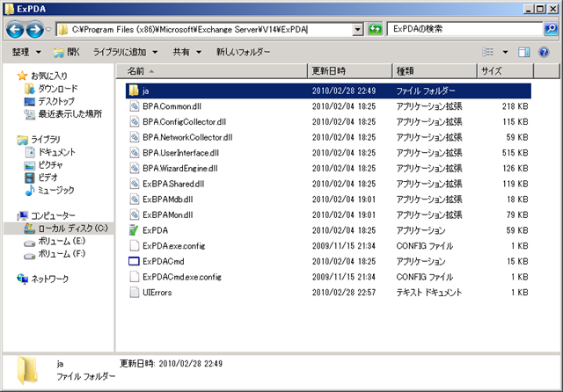This screenshot has width=563, height=392.
Task: Open help with the question mark icon
Action: (544, 53)
